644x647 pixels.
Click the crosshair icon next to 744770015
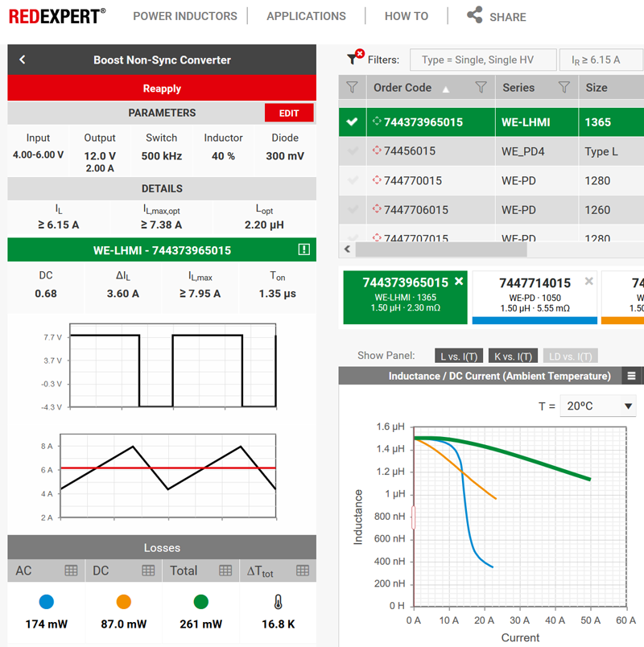[x=377, y=179]
